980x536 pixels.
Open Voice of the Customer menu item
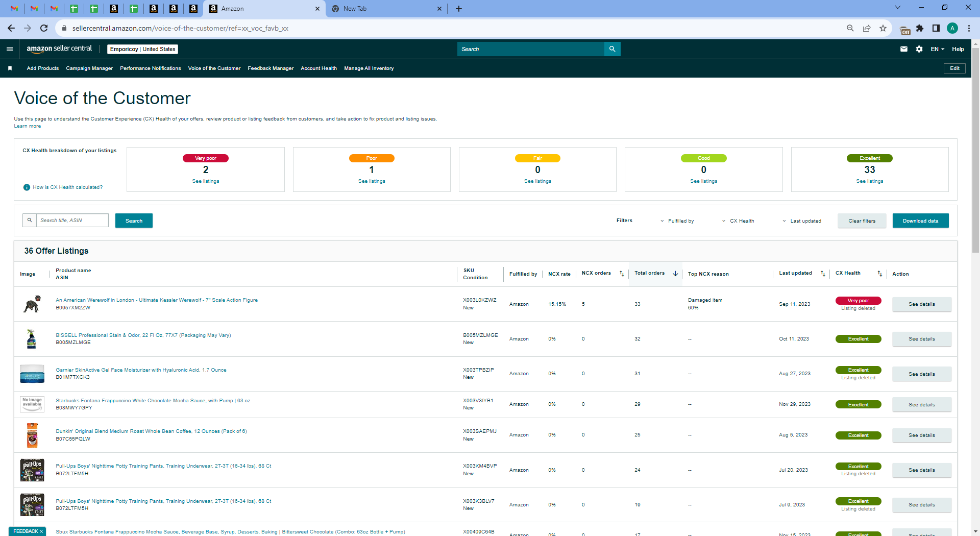(214, 68)
